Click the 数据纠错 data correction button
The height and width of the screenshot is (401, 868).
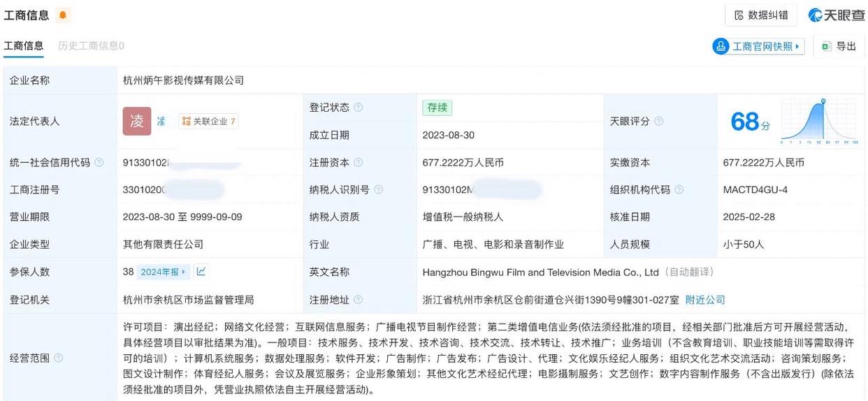(x=761, y=15)
